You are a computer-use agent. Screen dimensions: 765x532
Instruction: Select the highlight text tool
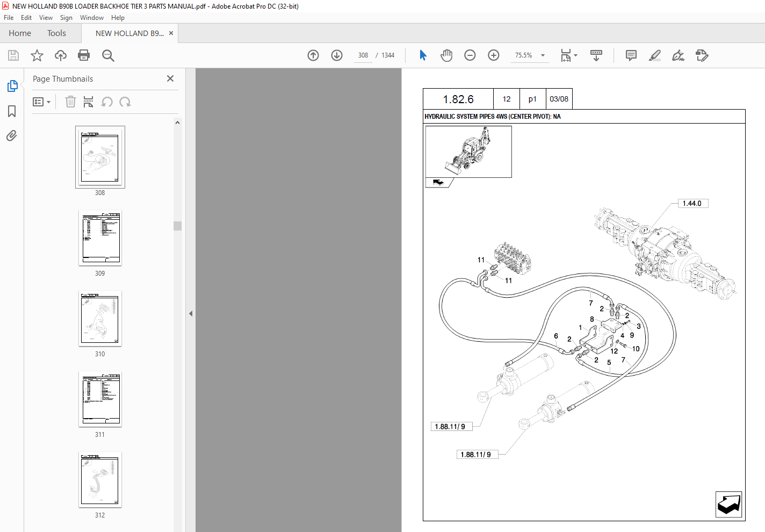655,55
